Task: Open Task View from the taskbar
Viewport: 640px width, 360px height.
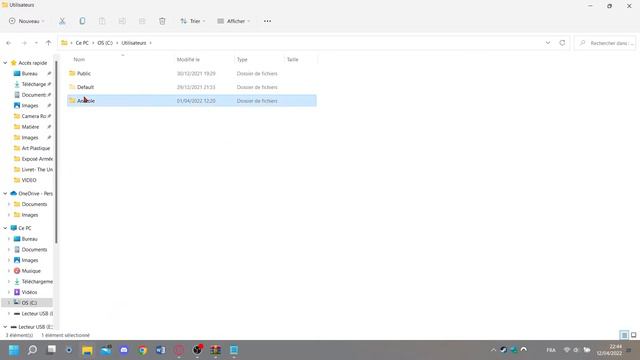Action: pyautogui.click(x=51, y=350)
